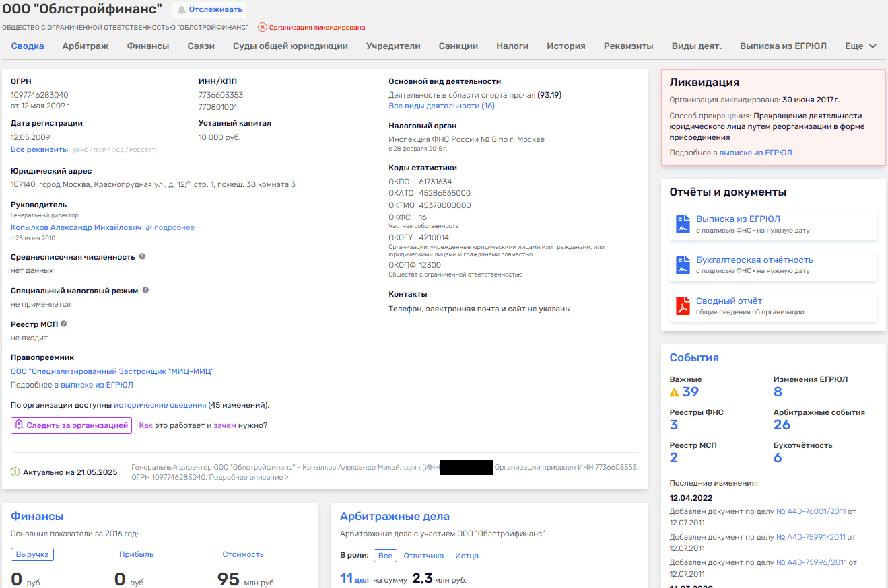Click Арбитражные события count 26
Image resolution: width=888 pixels, height=588 pixels.
click(782, 425)
